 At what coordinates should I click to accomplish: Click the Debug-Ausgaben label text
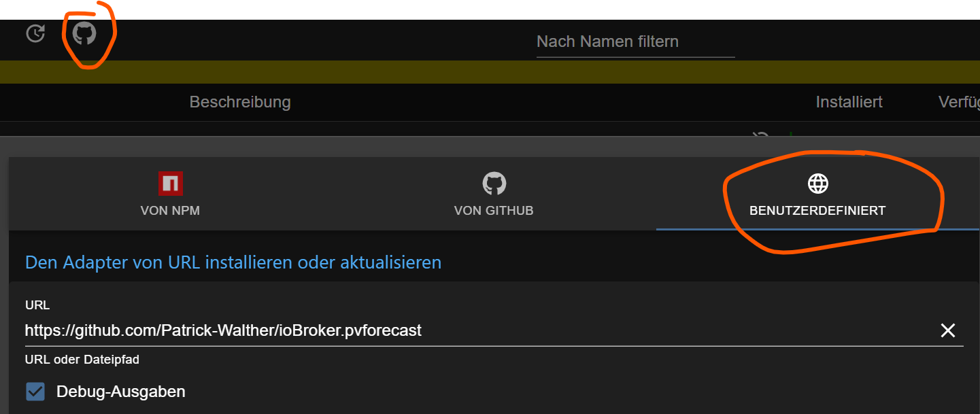click(120, 392)
